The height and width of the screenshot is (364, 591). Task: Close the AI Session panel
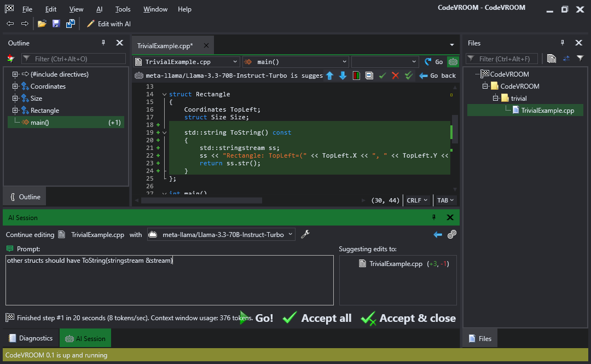(450, 217)
